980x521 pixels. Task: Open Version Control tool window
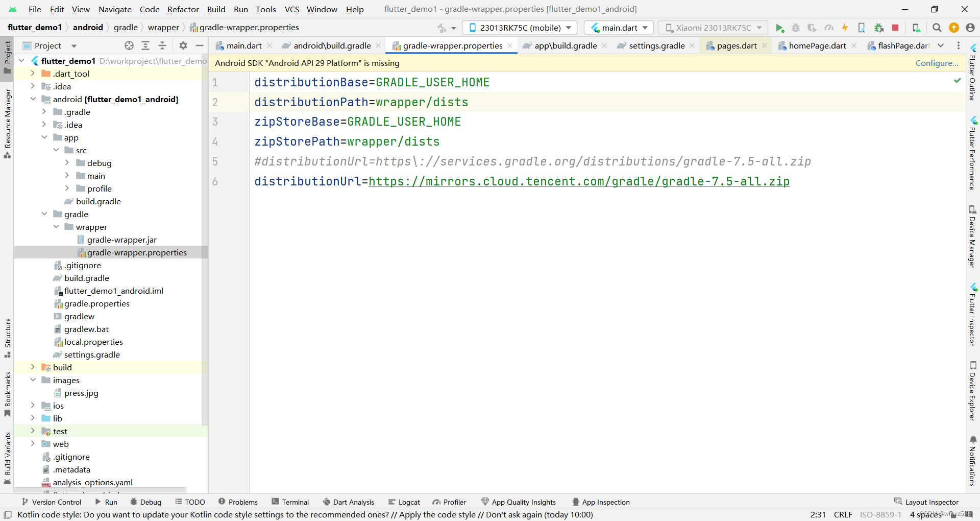pyautogui.click(x=51, y=502)
